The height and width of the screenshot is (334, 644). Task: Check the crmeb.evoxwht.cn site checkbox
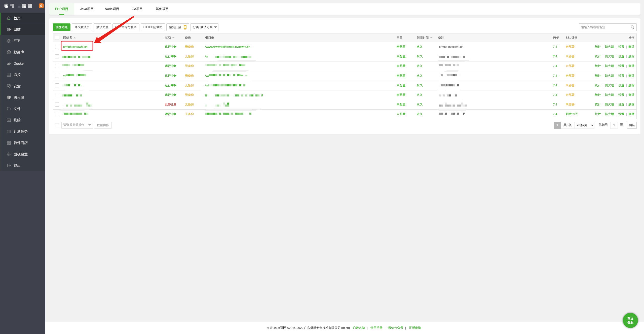pyautogui.click(x=57, y=47)
